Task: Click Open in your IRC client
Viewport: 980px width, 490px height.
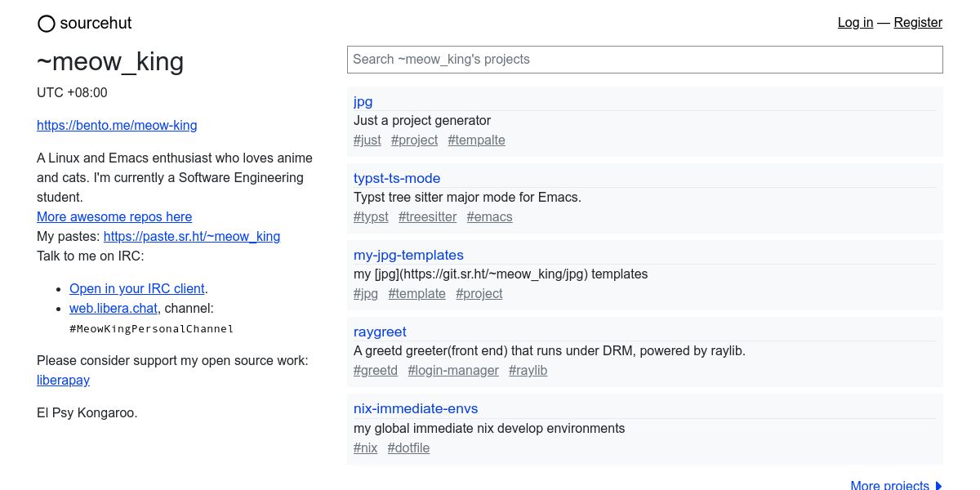Action: click(137, 288)
